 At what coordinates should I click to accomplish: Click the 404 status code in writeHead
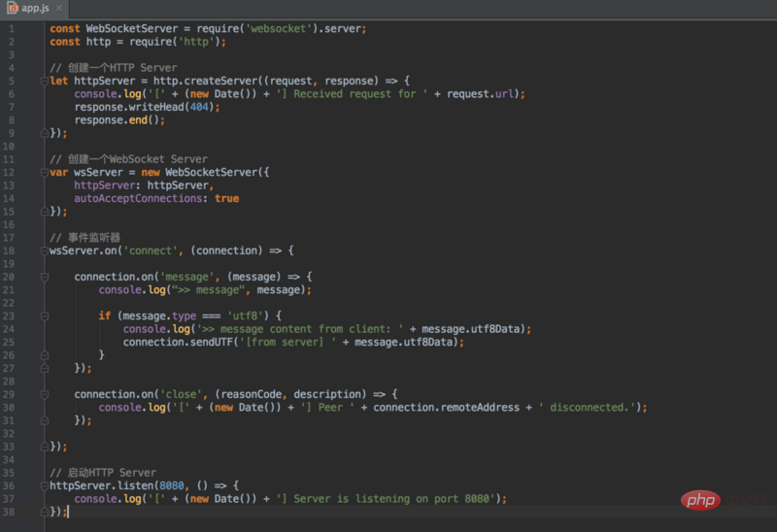tap(199, 107)
